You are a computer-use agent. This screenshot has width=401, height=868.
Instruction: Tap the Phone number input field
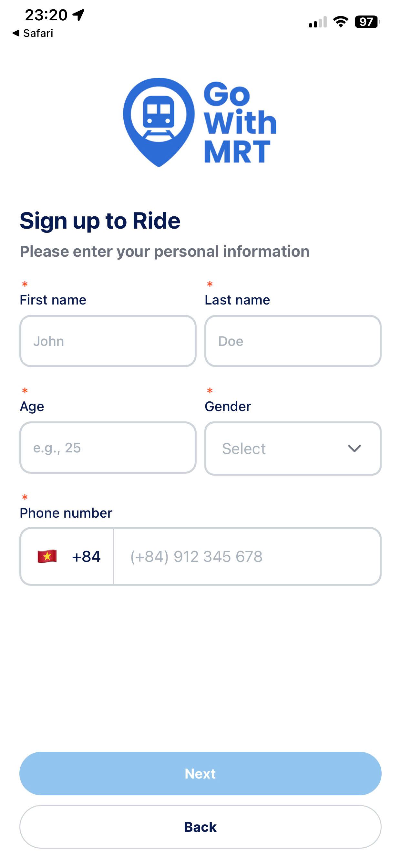point(247,556)
